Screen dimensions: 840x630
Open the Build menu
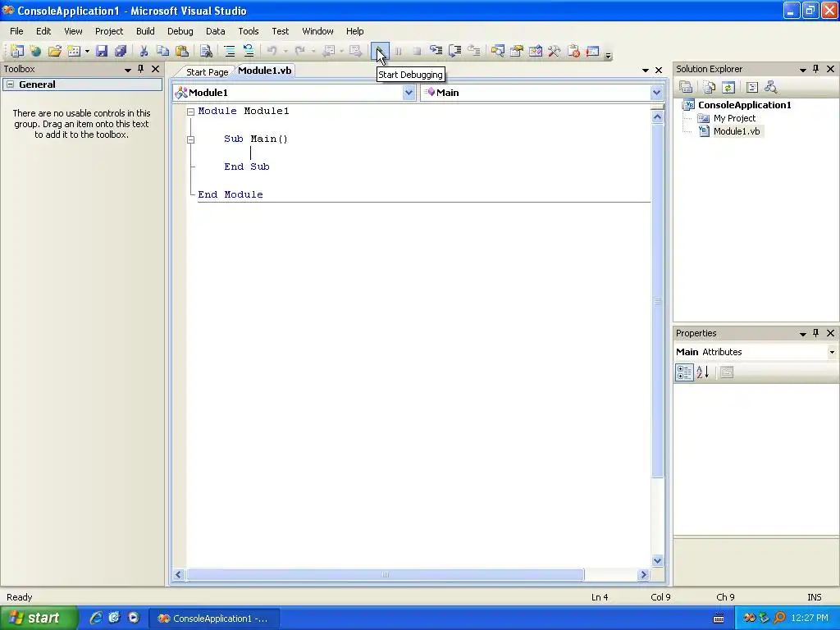click(145, 31)
